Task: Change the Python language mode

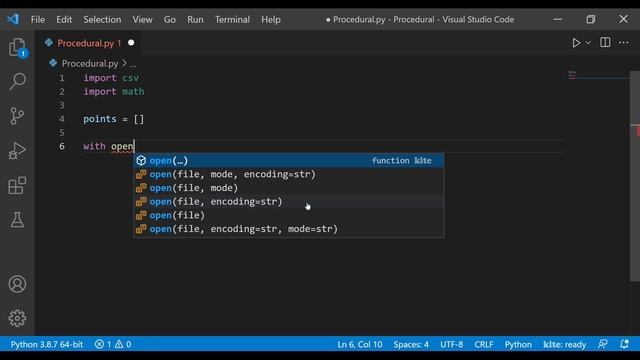Action: pyautogui.click(x=518, y=344)
